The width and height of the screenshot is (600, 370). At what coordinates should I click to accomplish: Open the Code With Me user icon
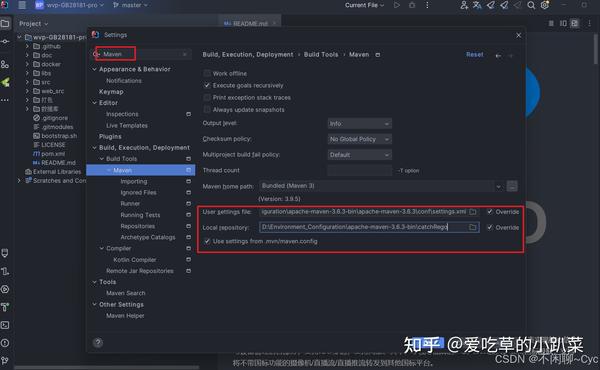(464, 5)
